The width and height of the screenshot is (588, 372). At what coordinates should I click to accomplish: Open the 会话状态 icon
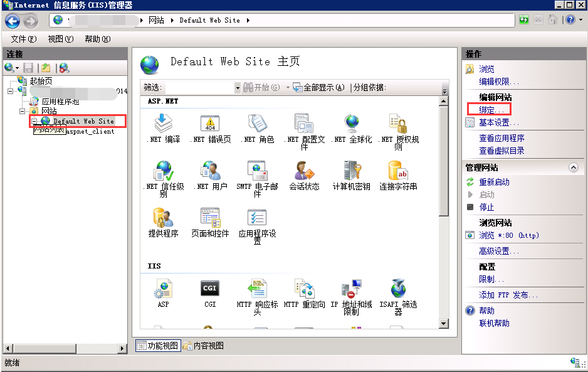tap(304, 171)
